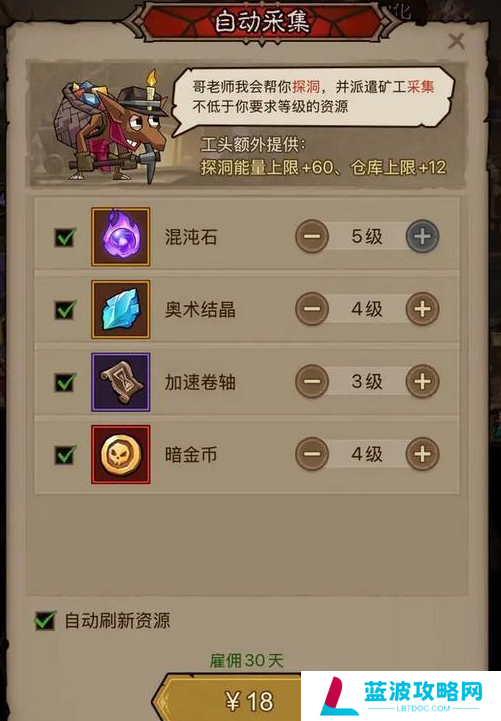
Task: Click the purple Chaos Stone icon
Action: pyautogui.click(x=120, y=237)
